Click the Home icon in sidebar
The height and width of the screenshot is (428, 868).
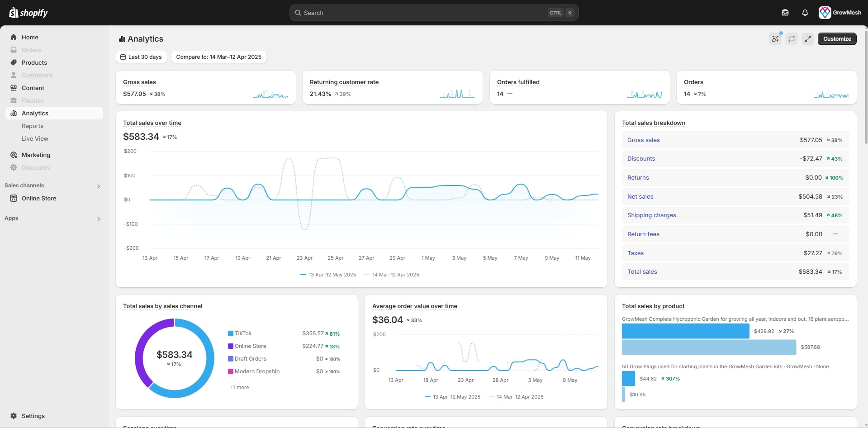coord(14,37)
